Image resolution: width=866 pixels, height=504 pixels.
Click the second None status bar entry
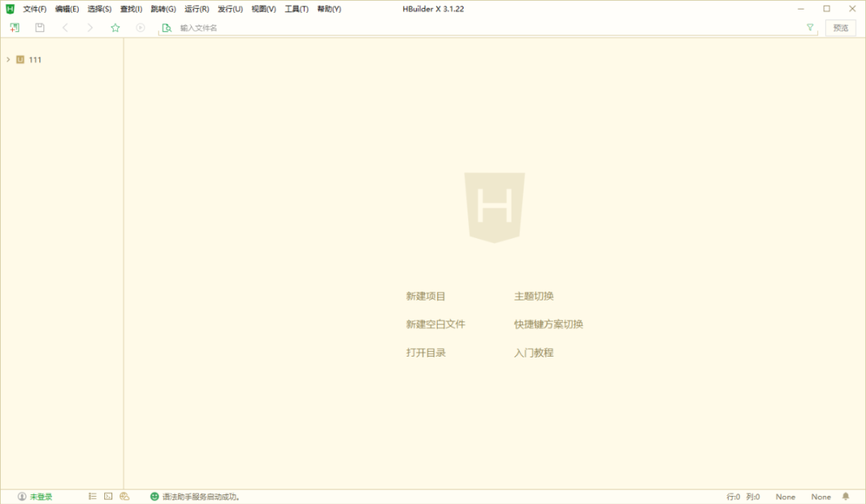[821, 497]
